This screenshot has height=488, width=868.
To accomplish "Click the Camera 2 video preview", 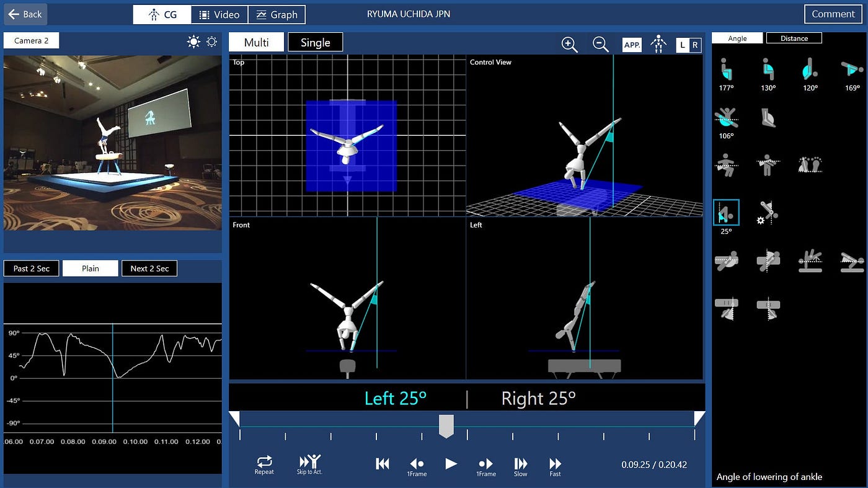I will pos(113,143).
